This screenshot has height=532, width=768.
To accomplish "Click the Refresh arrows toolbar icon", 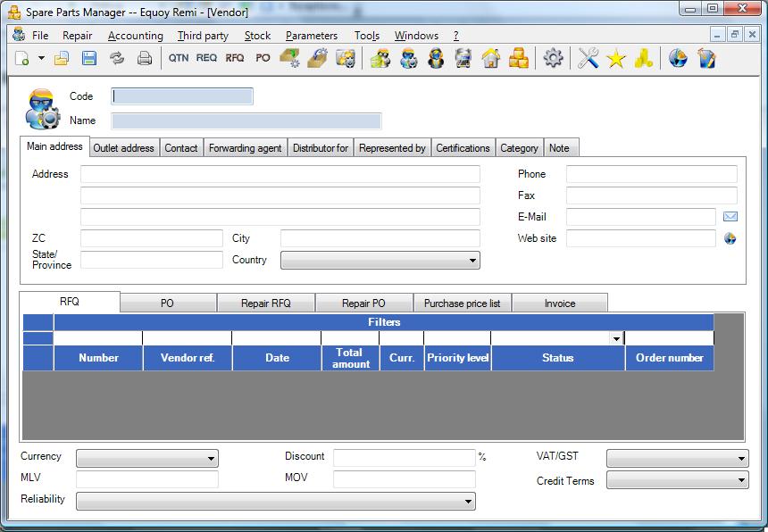I will click(x=117, y=59).
